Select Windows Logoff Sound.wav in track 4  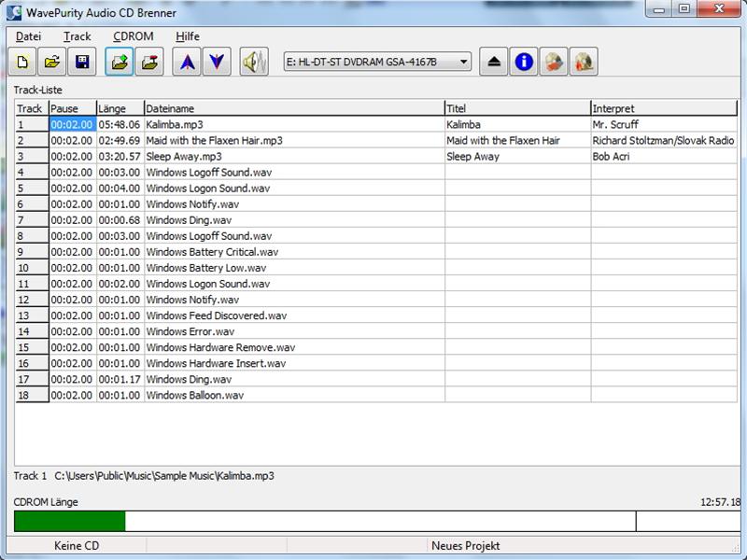208,173
